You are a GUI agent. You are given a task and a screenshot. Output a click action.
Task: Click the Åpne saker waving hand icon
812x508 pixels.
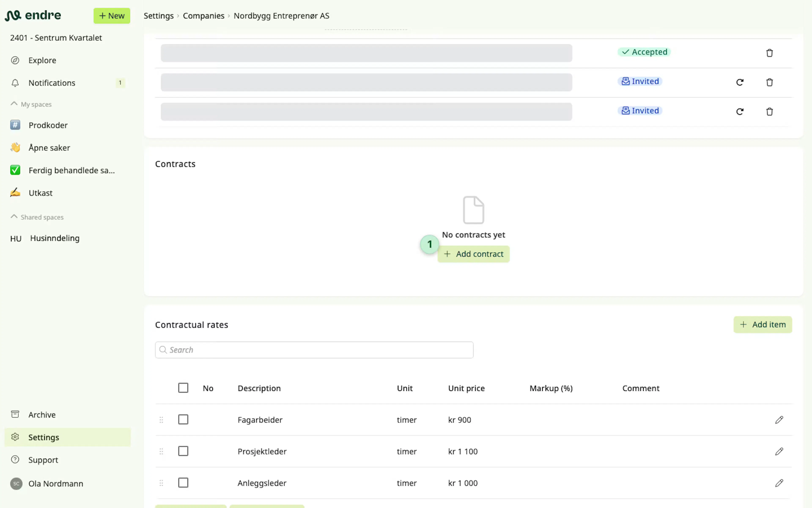point(15,148)
